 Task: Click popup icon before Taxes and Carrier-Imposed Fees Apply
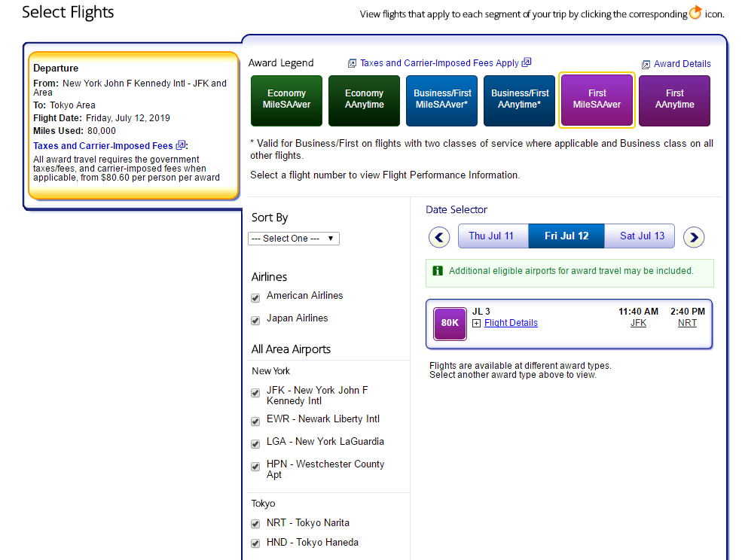[352, 63]
